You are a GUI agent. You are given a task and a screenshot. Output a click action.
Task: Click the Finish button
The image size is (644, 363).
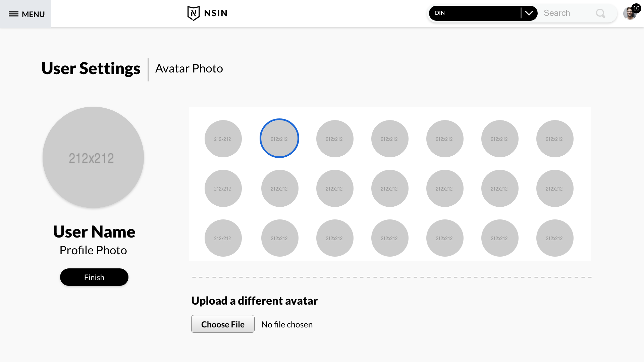tap(94, 277)
